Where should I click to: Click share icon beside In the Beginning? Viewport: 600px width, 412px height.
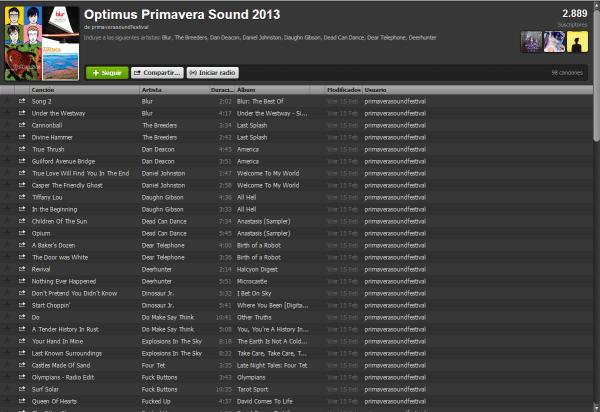(22, 209)
